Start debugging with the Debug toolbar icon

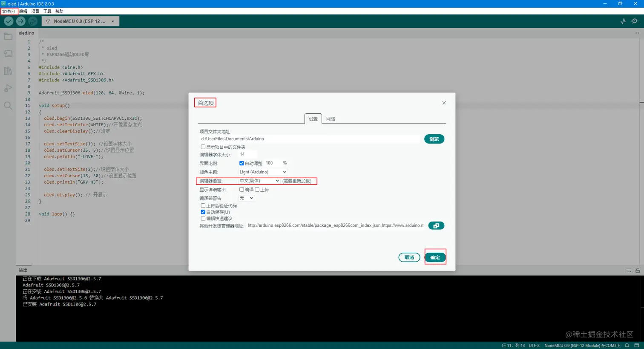point(33,21)
